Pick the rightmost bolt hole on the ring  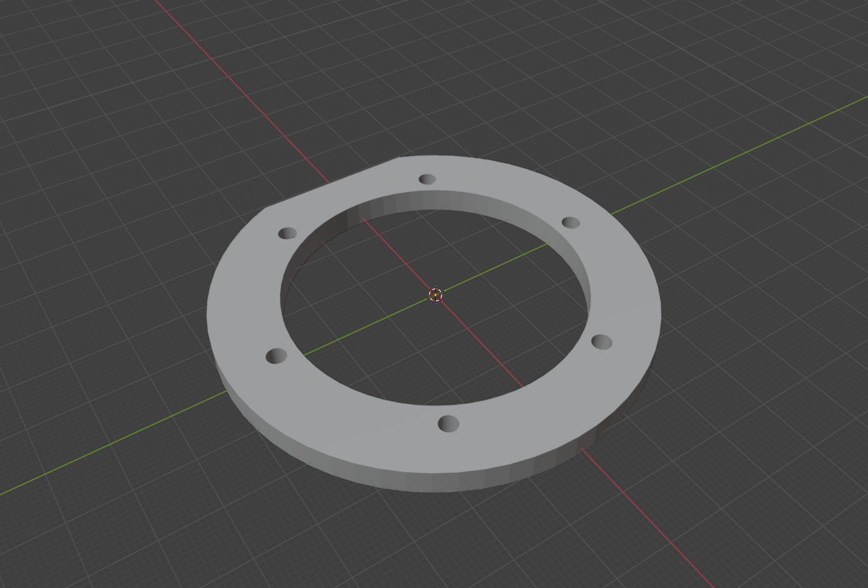[x=601, y=341]
